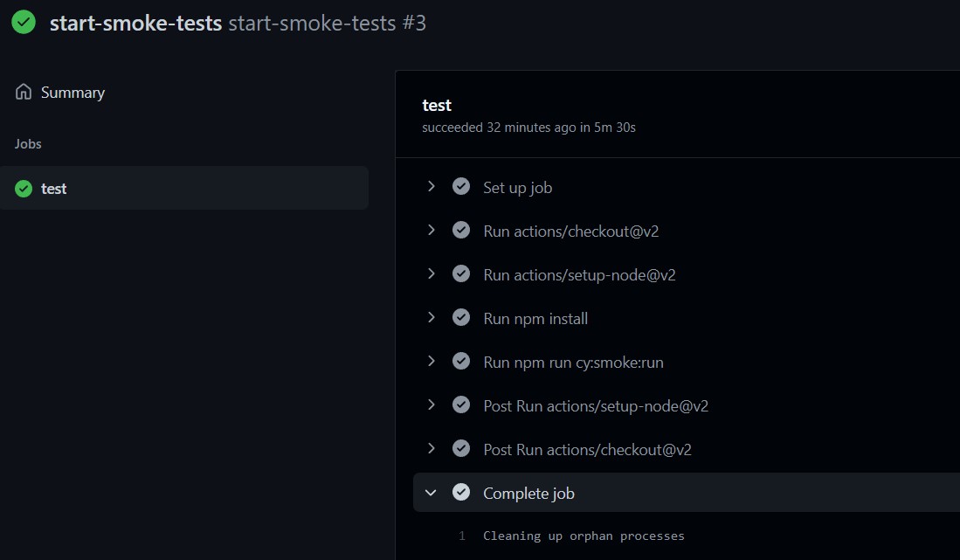Click the Run npm install step name
This screenshot has height=560, width=960.
point(535,318)
